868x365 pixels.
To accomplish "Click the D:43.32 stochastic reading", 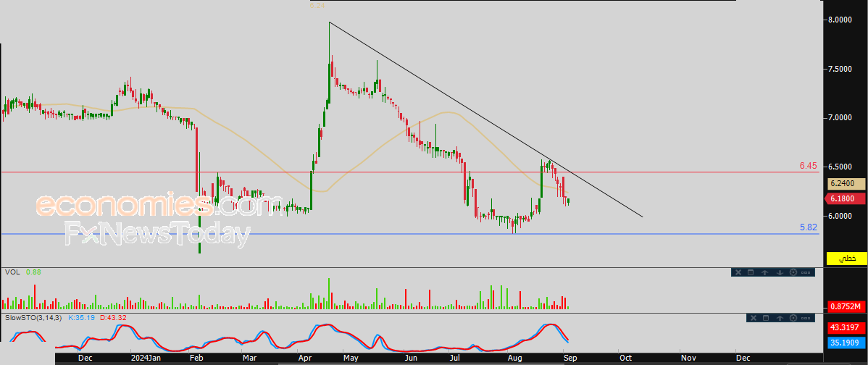I will pos(112,318).
